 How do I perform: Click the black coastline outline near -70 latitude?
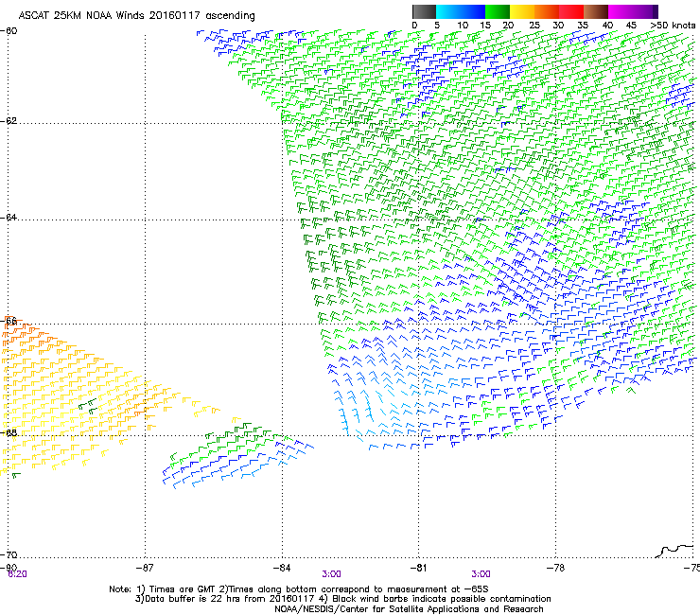click(674, 551)
